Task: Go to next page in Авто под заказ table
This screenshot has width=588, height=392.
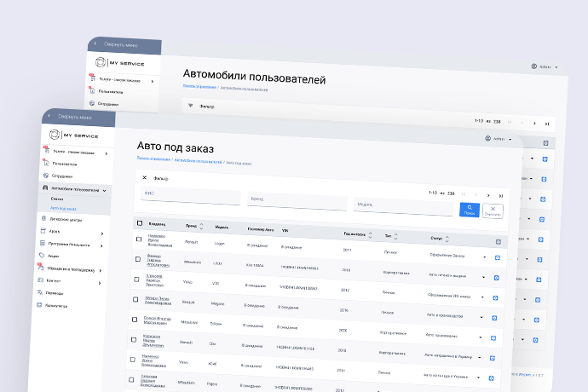Action: click(488, 195)
